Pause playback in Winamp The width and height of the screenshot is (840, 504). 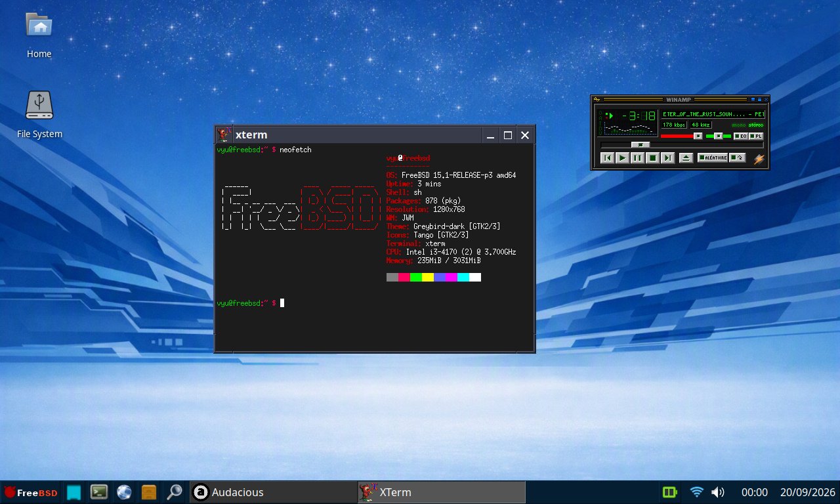637,157
